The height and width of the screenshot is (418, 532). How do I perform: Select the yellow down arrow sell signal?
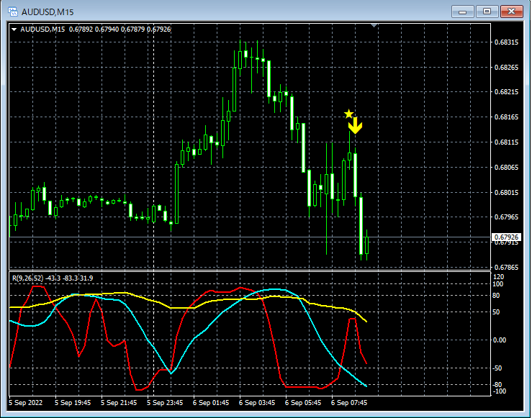tap(355, 125)
